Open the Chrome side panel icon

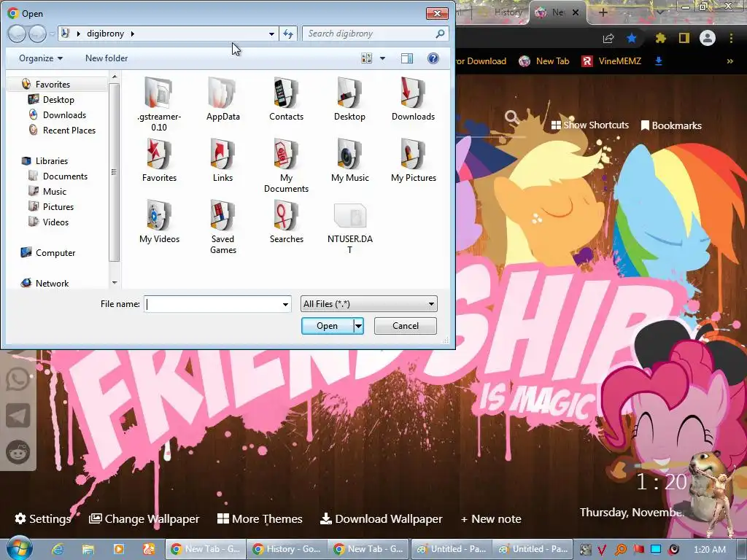[x=684, y=38]
